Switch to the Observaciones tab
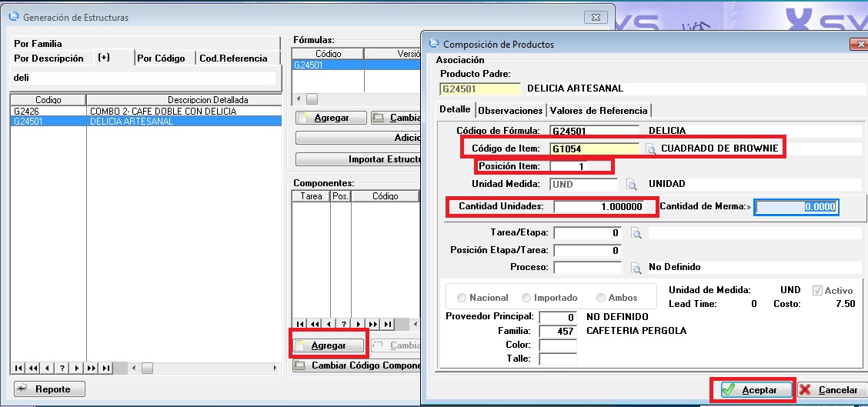 click(x=511, y=110)
